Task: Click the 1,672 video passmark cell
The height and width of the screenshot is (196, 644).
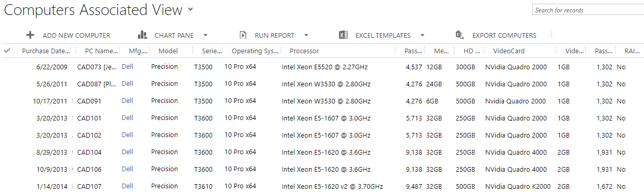Action: pyautogui.click(x=604, y=187)
